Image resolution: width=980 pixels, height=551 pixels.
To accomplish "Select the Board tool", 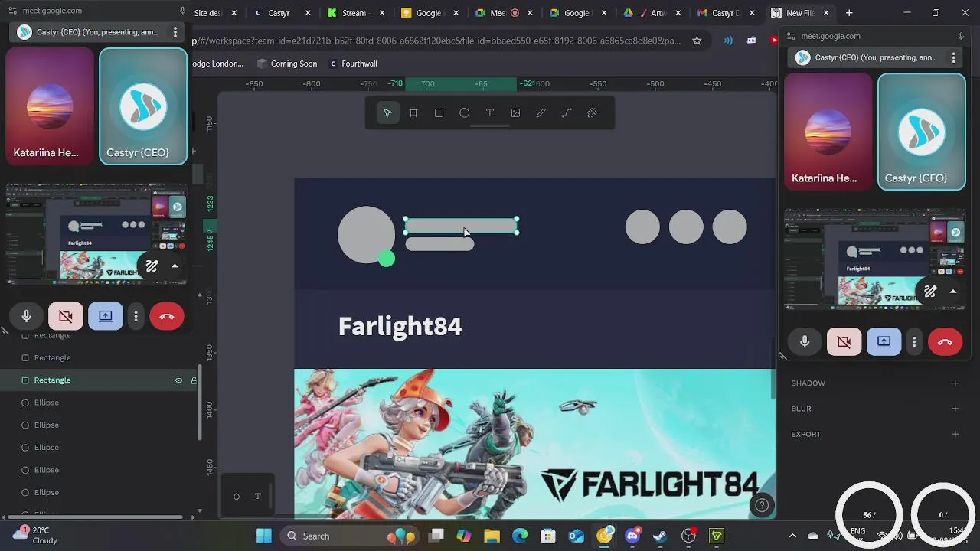I will (x=413, y=113).
